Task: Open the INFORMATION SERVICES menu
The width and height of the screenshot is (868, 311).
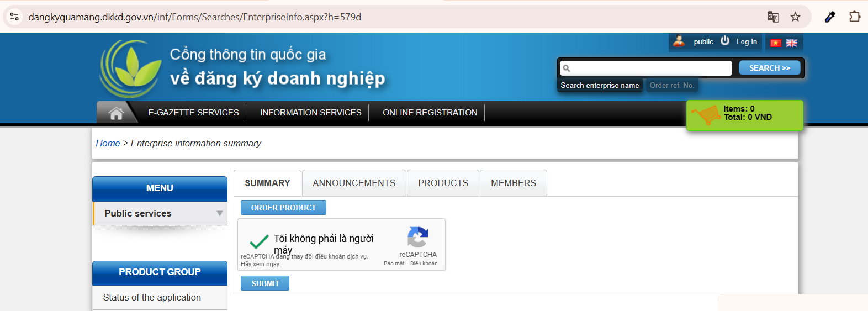Action: (x=310, y=113)
